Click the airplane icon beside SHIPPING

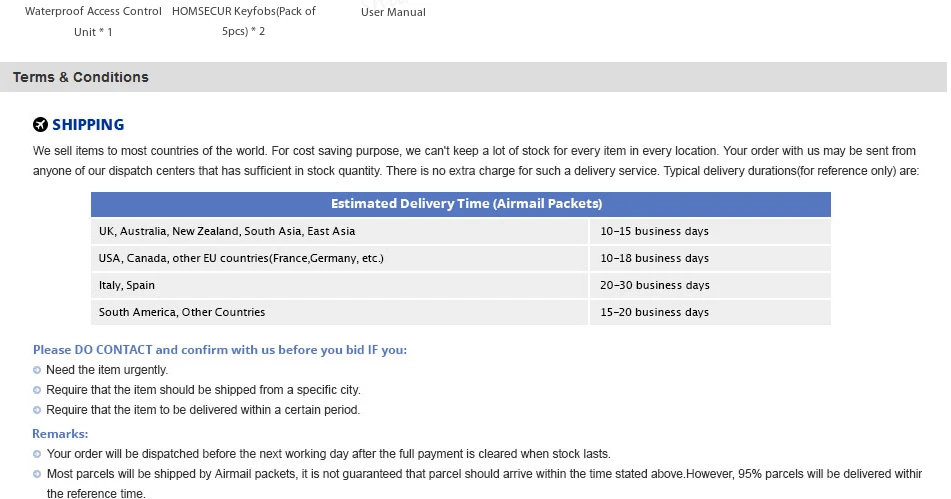[40, 125]
